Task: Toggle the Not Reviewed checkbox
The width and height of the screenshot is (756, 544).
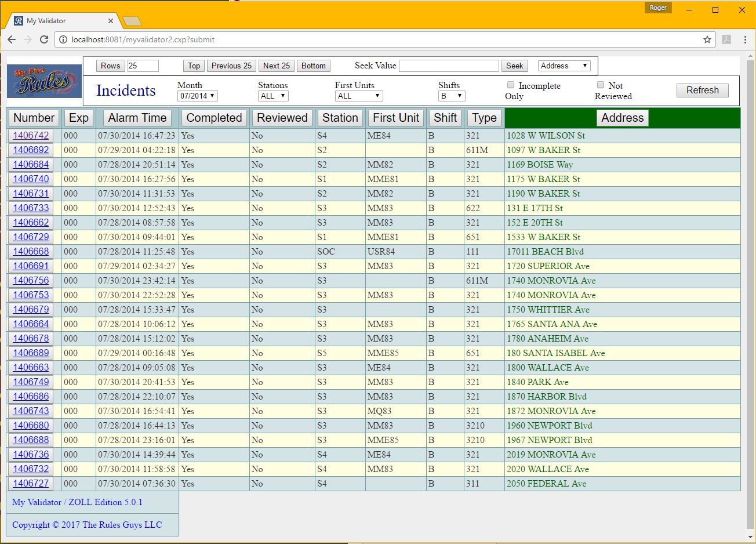Action: click(x=601, y=85)
